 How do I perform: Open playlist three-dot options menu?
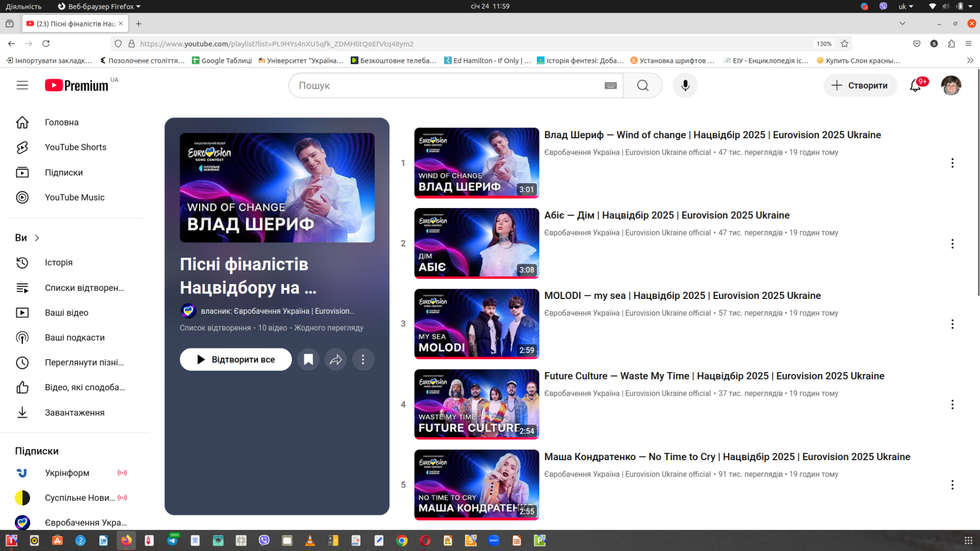363,360
